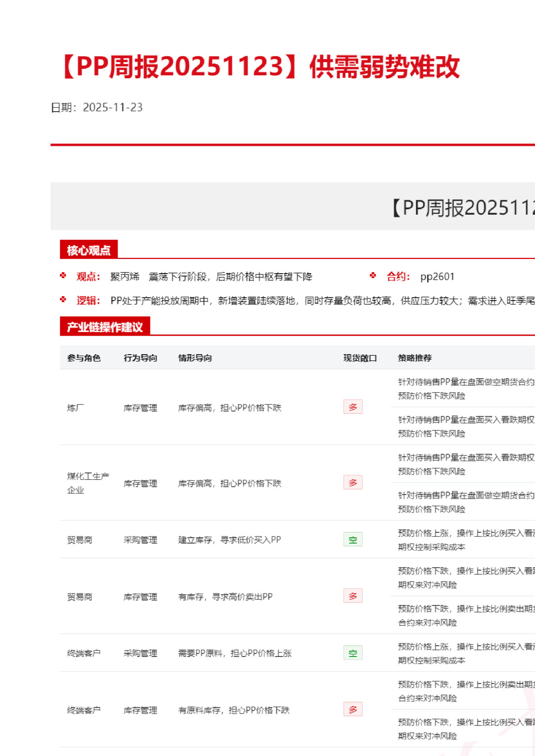
Task: Click the text 有原料库存,担心PP价格下跌
Action: click(234, 710)
